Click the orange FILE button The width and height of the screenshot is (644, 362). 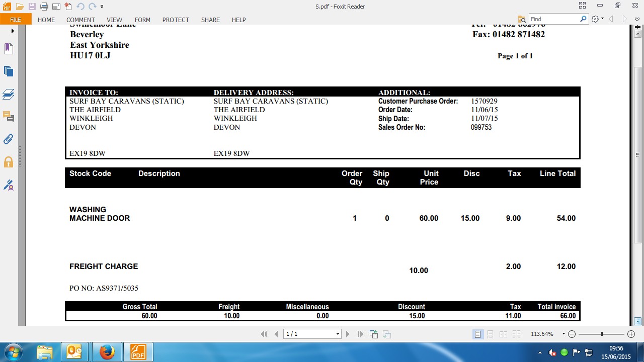pos(16,20)
